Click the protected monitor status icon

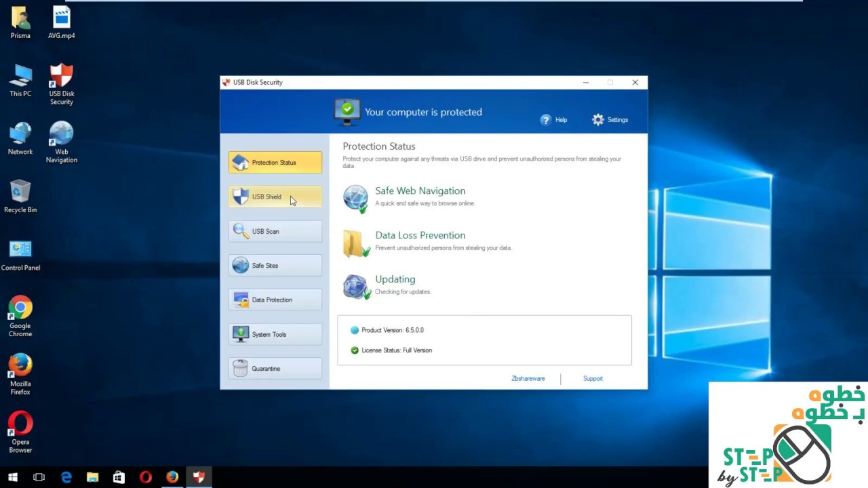[347, 112]
